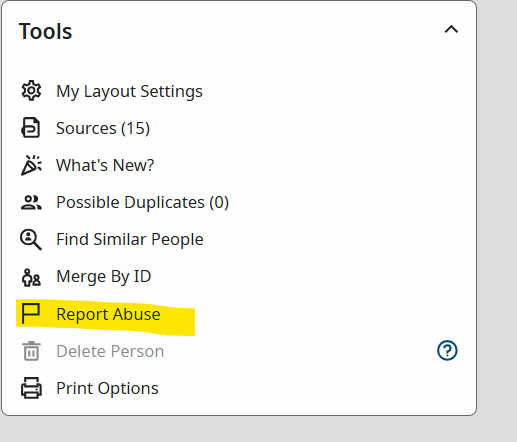Viewport: 517px width, 442px height.
Task: Click the Report Abuse flag icon
Action: click(31, 313)
